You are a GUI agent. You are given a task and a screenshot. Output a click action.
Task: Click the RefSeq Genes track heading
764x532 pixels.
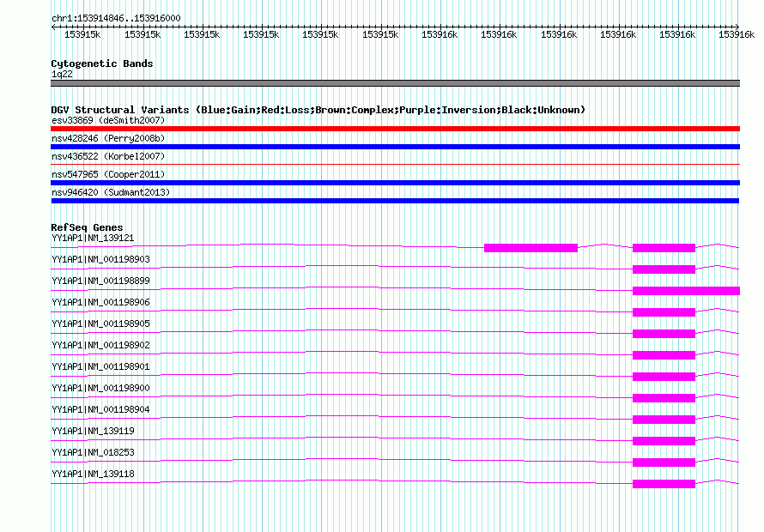click(x=87, y=227)
